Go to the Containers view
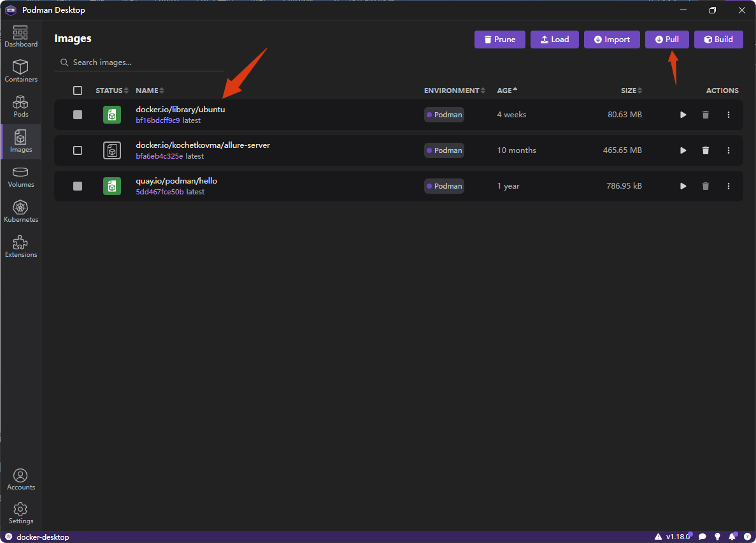 21,71
